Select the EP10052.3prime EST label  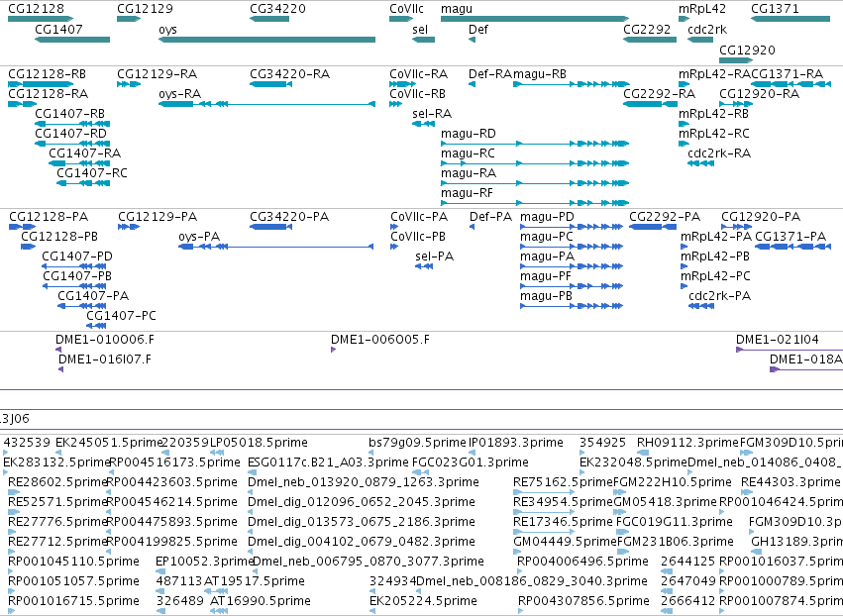pos(204,561)
